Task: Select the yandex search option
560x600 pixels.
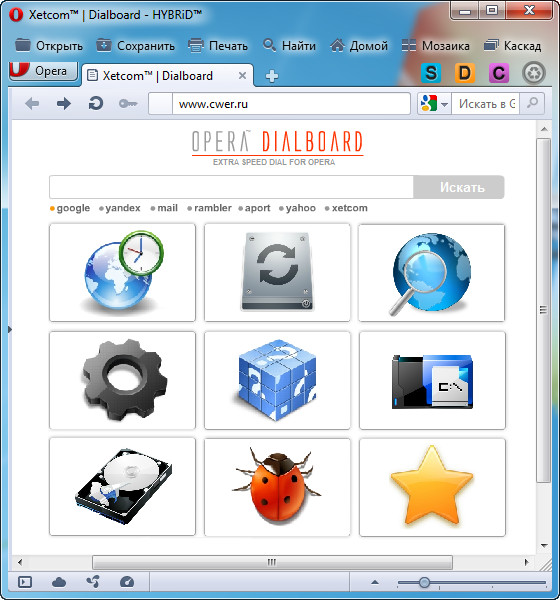Action: click(x=119, y=208)
